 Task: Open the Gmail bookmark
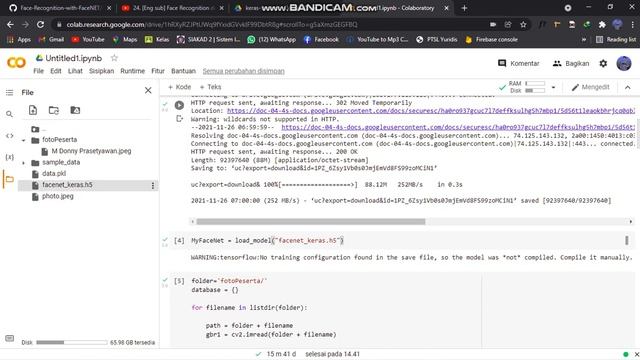point(51,40)
